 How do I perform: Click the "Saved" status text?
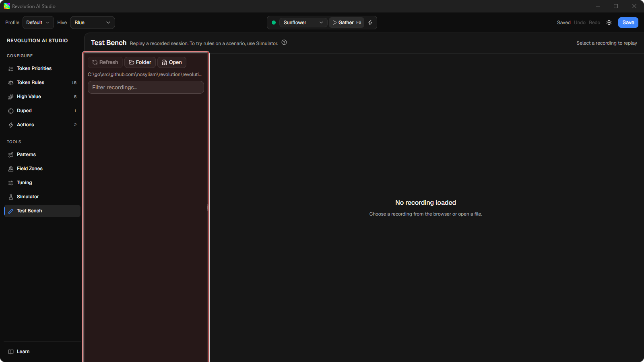(x=564, y=23)
